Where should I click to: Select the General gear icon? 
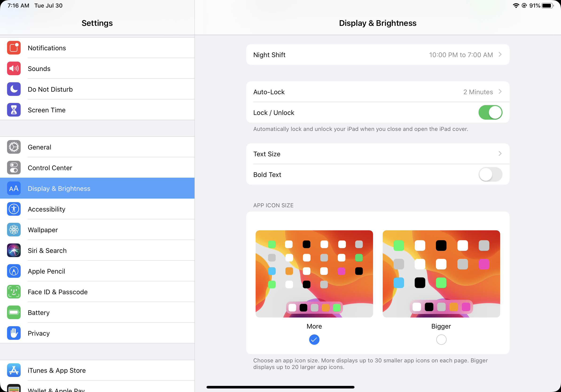14,147
